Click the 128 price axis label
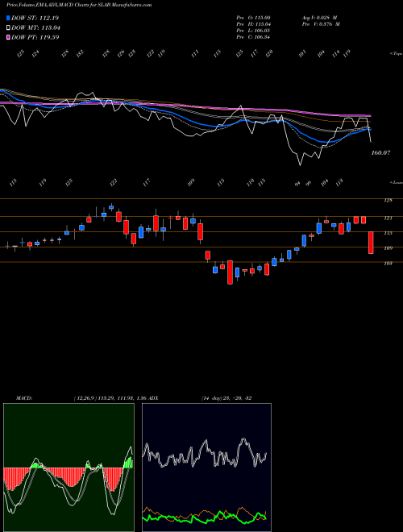Screen dimensions: 403x532 pyautogui.click(x=388, y=201)
